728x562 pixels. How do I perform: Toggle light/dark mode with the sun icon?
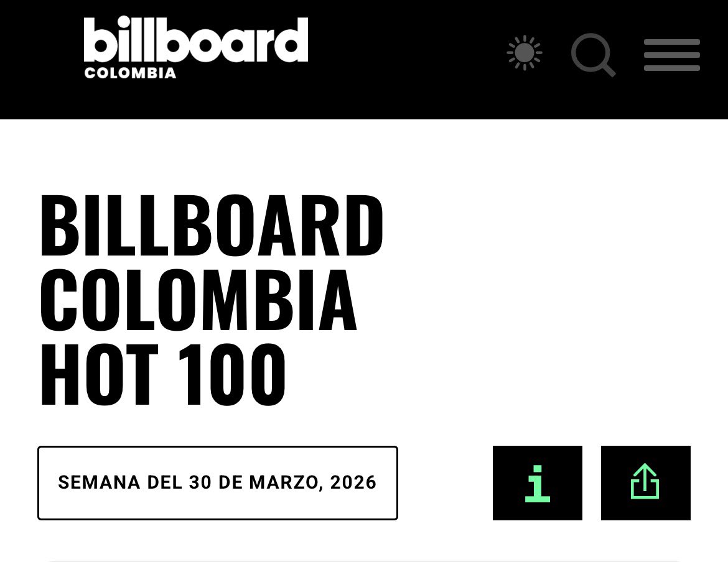click(x=525, y=53)
